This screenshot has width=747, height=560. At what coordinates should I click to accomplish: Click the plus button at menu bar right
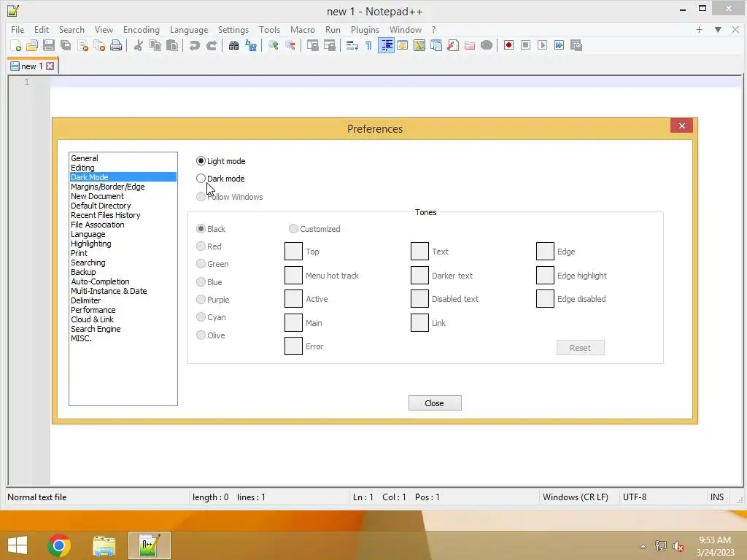pyautogui.click(x=699, y=29)
